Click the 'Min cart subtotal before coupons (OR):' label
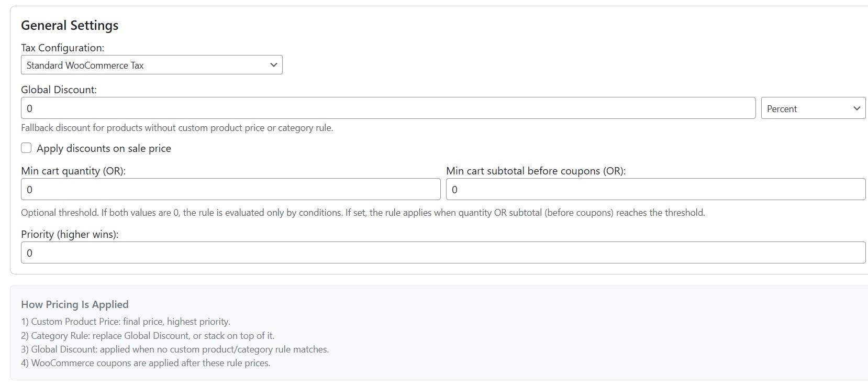Screen dimensions: 868x385 point(536,171)
